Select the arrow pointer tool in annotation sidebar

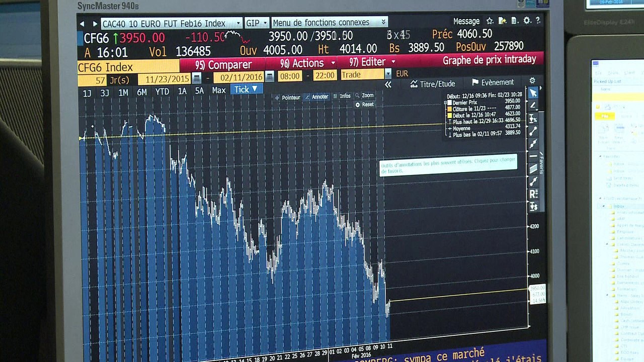[x=533, y=94]
